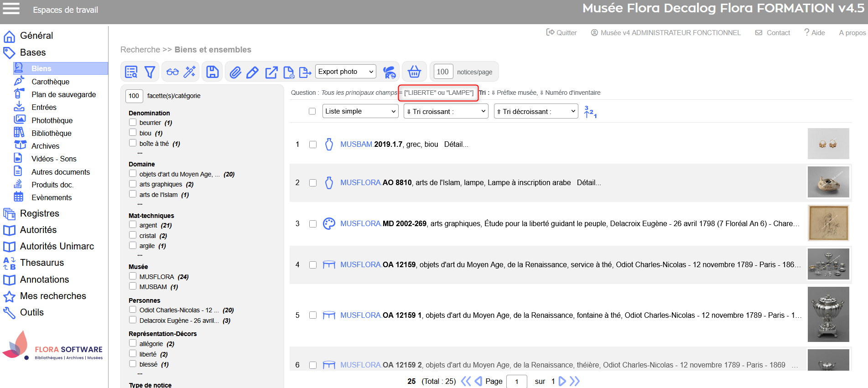868x388 pixels.
Task: Click the Delacroix drawing thumbnail
Action: tap(828, 223)
